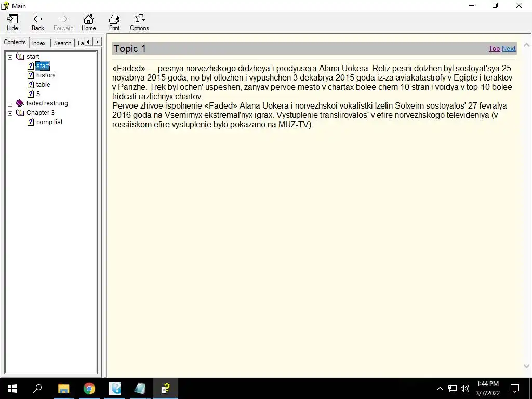Select the open book icon for start
This screenshot has width=532, height=399.
(20, 57)
